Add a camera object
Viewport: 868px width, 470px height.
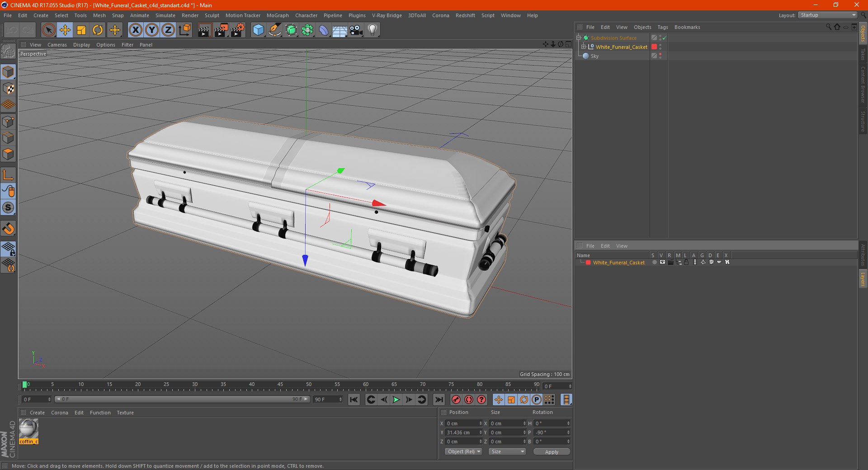pyautogui.click(x=356, y=30)
